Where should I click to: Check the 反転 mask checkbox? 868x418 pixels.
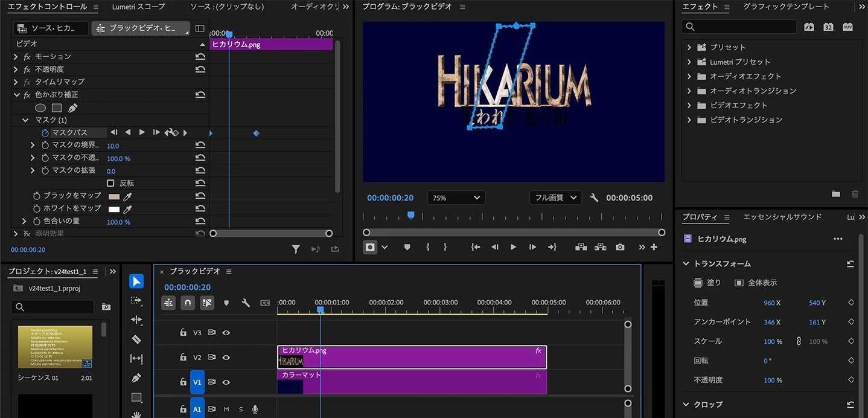(110, 183)
